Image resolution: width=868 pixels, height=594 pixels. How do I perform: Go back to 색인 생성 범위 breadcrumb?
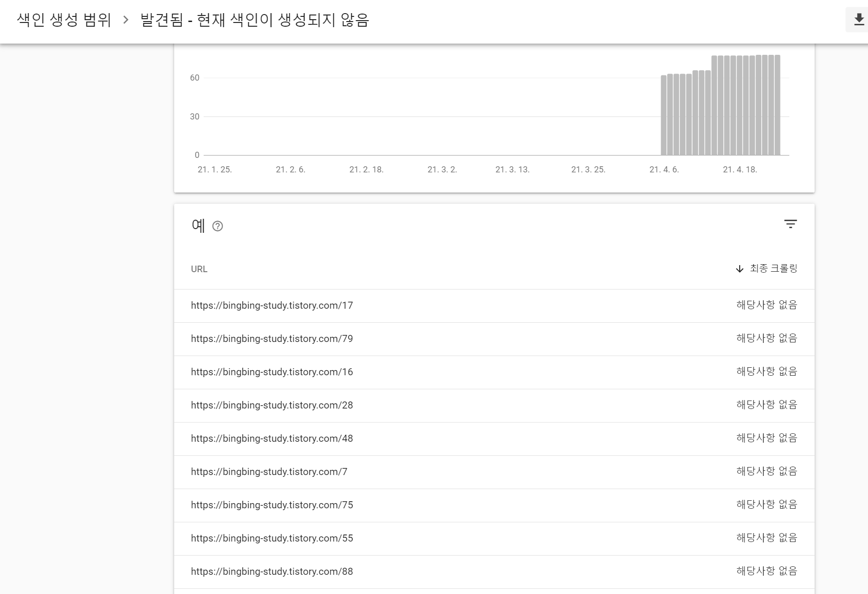(x=64, y=20)
